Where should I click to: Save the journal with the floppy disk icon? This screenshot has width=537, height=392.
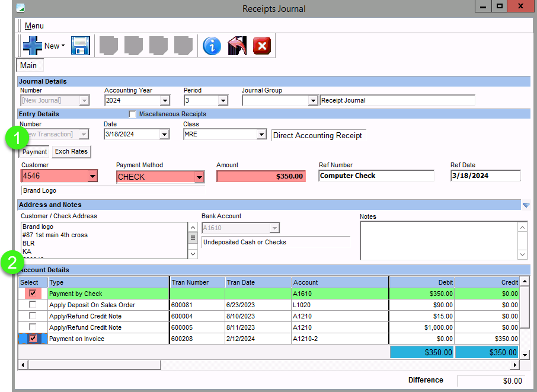[x=80, y=46]
